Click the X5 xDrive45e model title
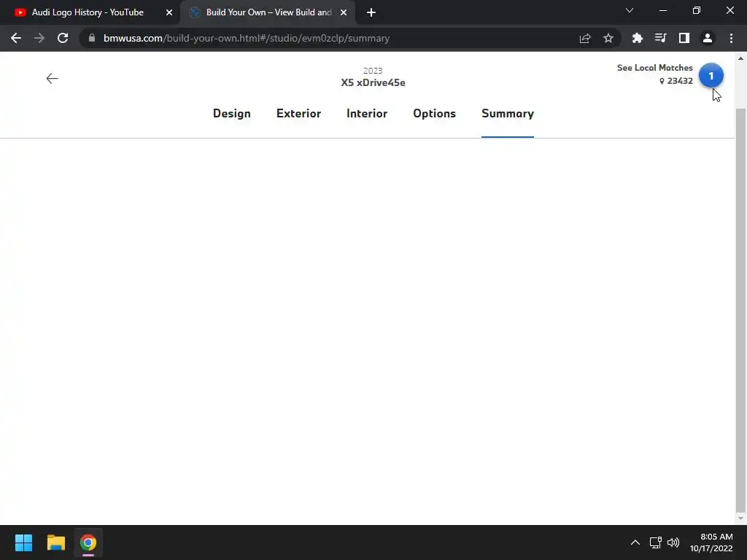747x560 pixels. coord(373,82)
